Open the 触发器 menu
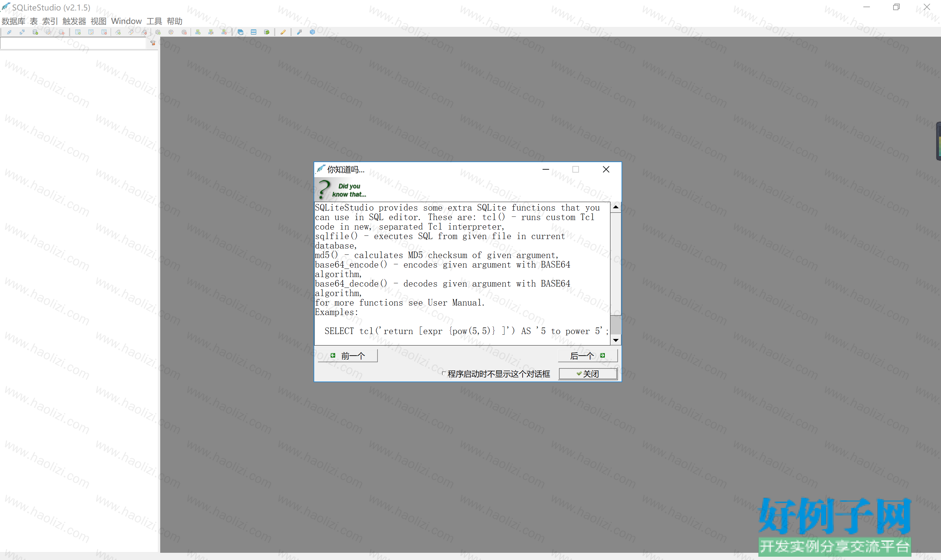941x560 pixels. coord(74,21)
